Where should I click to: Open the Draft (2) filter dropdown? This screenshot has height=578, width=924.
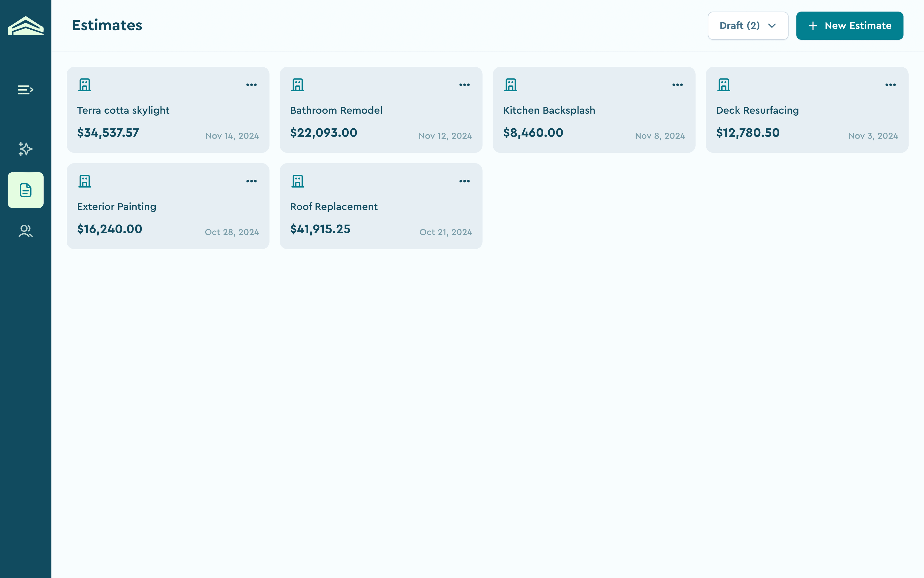(x=748, y=26)
